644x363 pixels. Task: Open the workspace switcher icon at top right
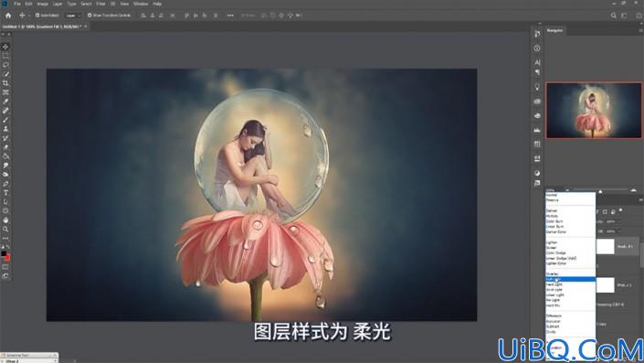[x=624, y=16]
